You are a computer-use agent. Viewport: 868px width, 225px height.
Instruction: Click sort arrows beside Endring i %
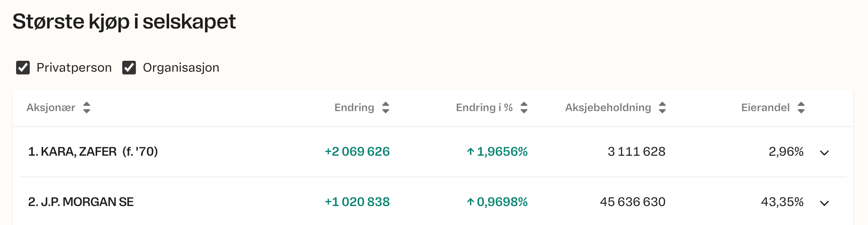[x=524, y=108]
